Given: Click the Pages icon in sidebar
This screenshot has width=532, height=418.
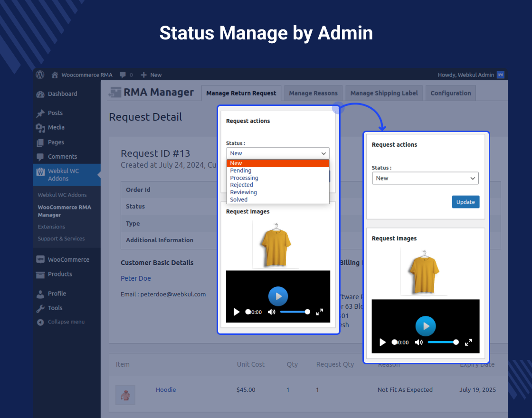Looking at the screenshot, I should [x=40, y=142].
